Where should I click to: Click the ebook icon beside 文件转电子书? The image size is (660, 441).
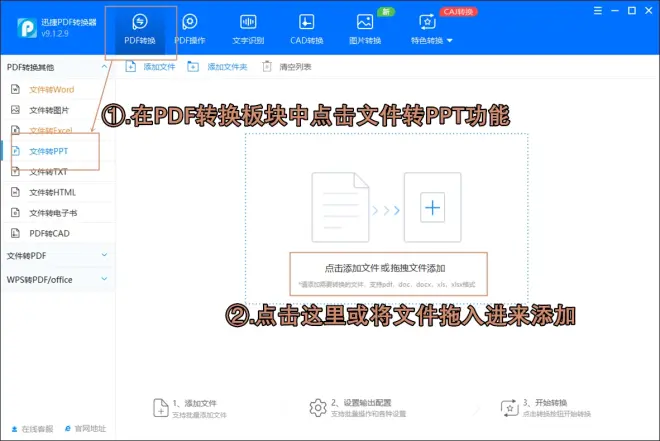tap(15, 213)
